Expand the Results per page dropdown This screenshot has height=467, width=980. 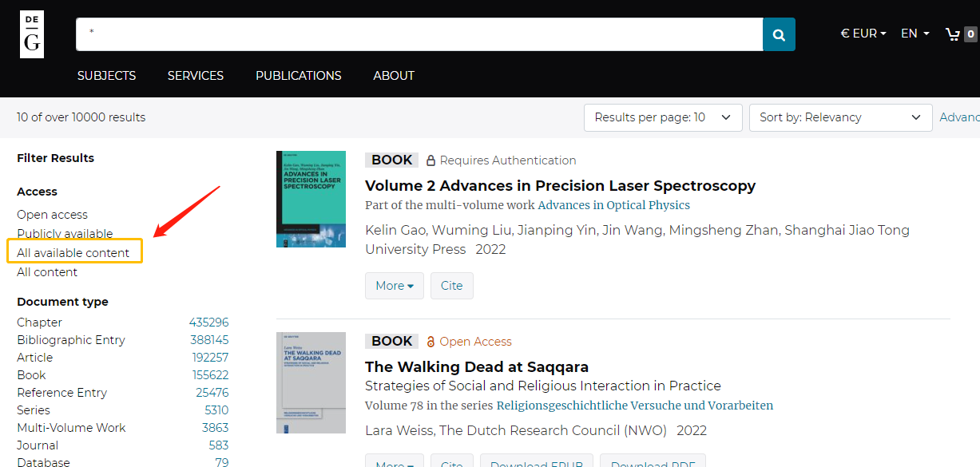[662, 117]
